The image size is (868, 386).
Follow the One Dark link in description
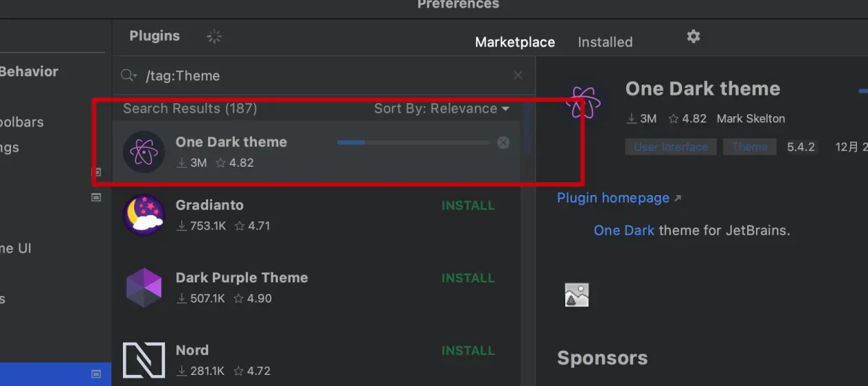click(624, 230)
